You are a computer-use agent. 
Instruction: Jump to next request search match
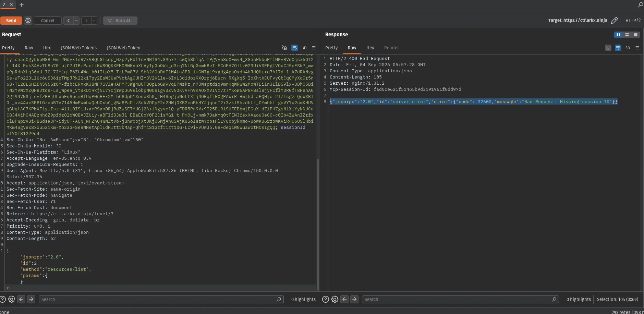coord(31,299)
